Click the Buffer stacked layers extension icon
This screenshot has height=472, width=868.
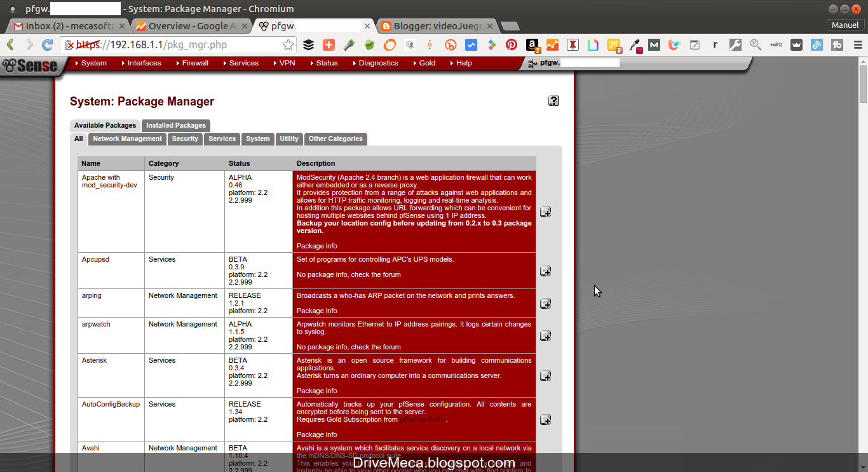(308, 45)
